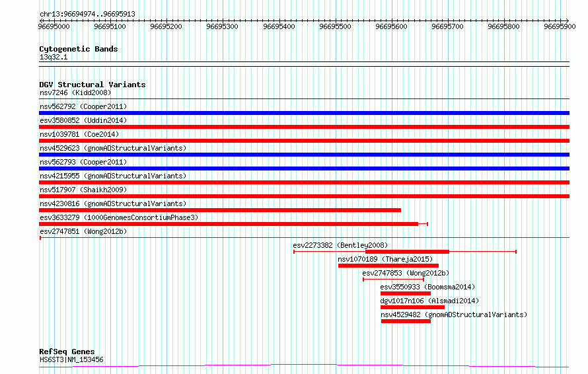Open the RefSeq Genes track title
The width and height of the screenshot is (588, 374).
[67, 352]
